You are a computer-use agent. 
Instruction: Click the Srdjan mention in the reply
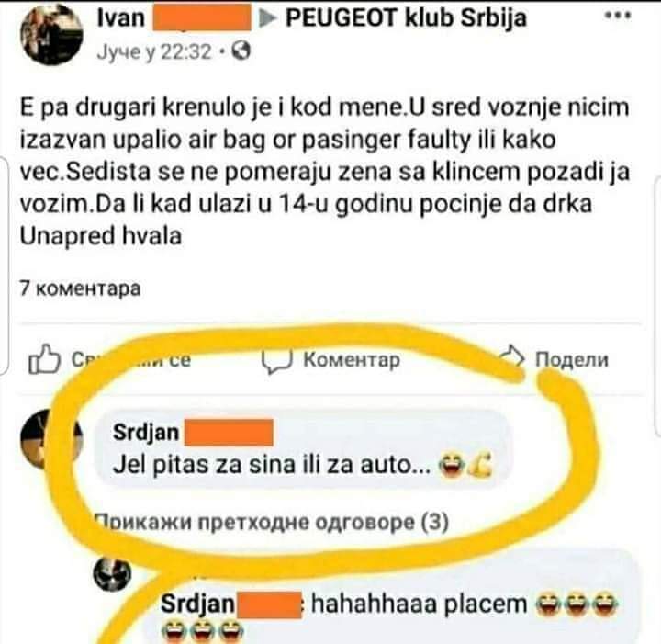point(197,604)
